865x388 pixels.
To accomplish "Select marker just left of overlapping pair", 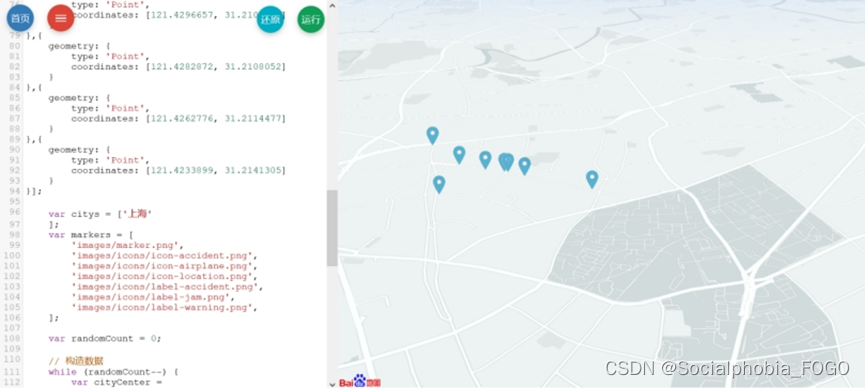I will coord(485,160).
